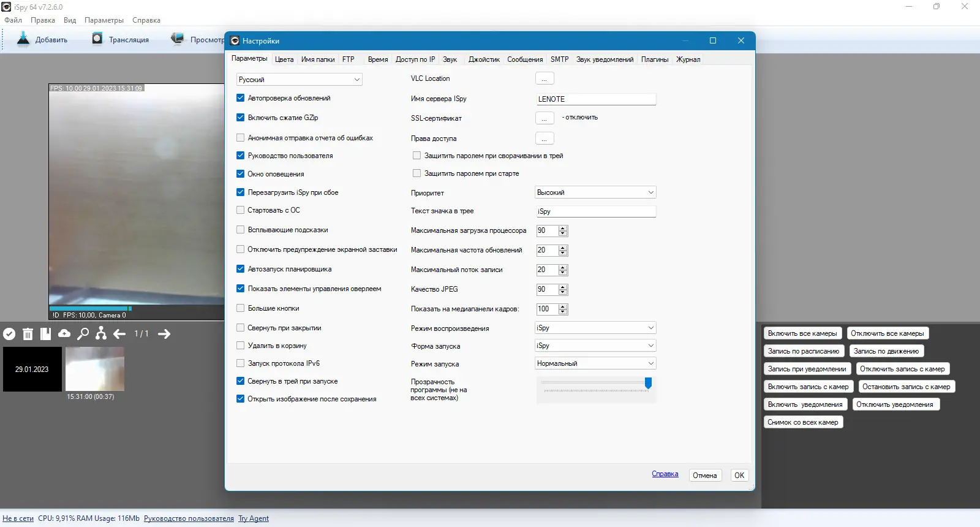Click the Трансляция toolbar icon
The image size is (980, 527).
pyautogui.click(x=97, y=39)
